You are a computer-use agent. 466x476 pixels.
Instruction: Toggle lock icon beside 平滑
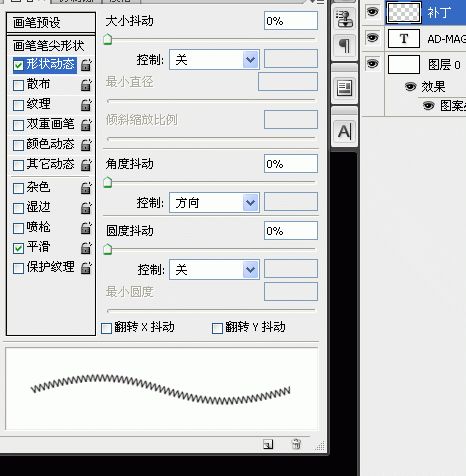(x=86, y=248)
